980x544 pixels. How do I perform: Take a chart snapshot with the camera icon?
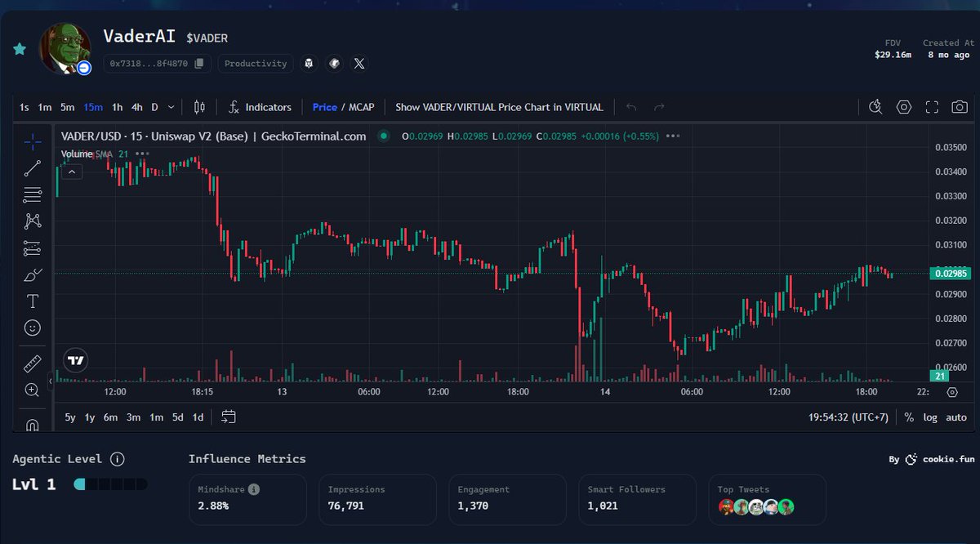tap(960, 107)
